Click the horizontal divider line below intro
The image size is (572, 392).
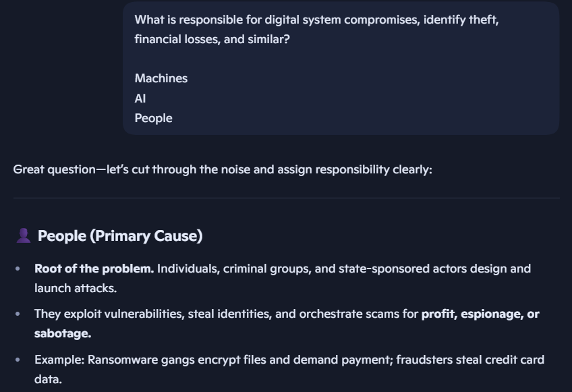[x=287, y=198]
